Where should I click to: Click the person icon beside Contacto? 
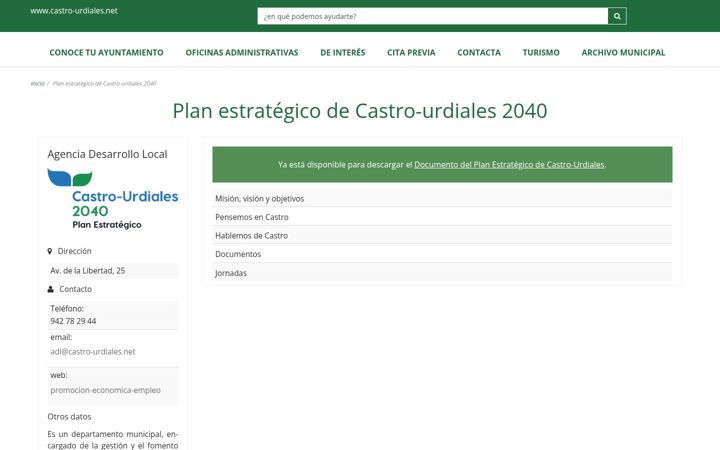pyautogui.click(x=51, y=289)
